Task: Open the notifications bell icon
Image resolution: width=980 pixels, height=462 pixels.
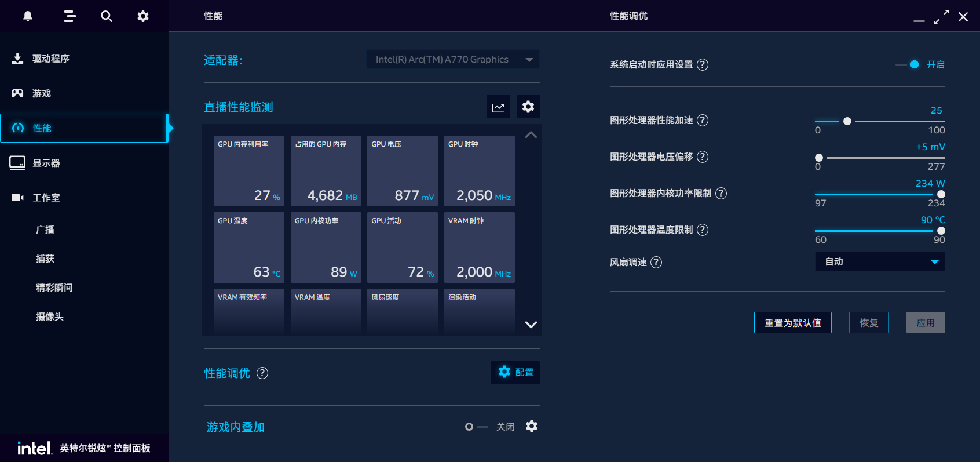Action: (28, 16)
